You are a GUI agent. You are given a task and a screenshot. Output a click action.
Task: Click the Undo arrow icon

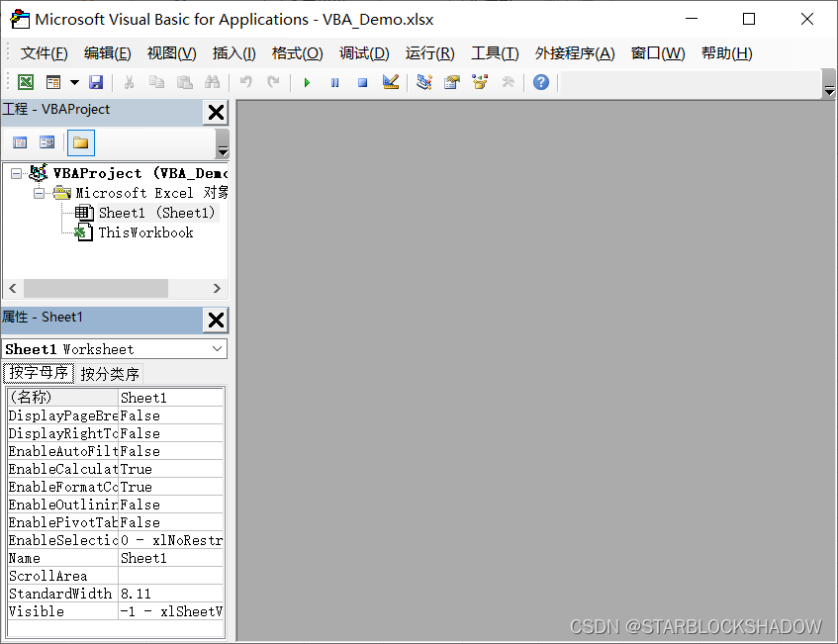click(x=245, y=82)
